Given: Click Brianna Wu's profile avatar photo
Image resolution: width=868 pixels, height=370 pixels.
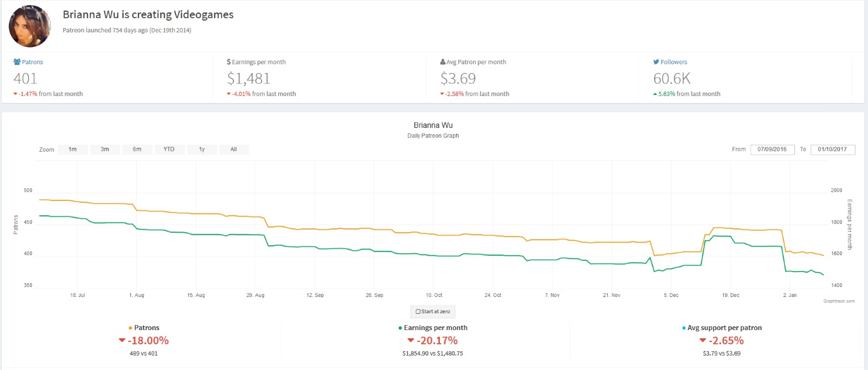Looking at the screenshot, I should click(x=30, y=26).
